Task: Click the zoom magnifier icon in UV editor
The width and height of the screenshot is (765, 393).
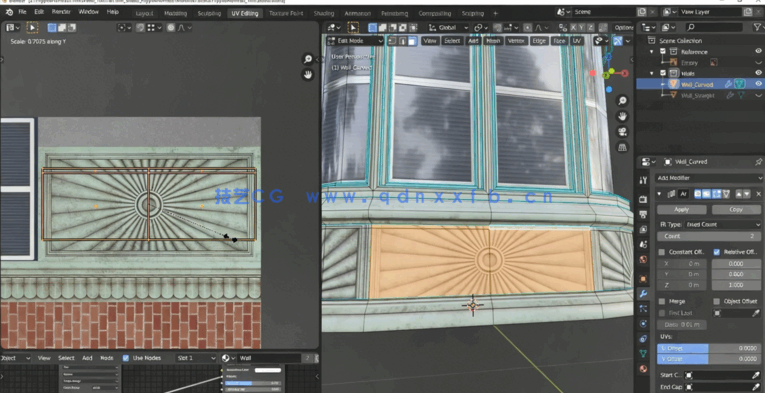Action: coord(308,59)
